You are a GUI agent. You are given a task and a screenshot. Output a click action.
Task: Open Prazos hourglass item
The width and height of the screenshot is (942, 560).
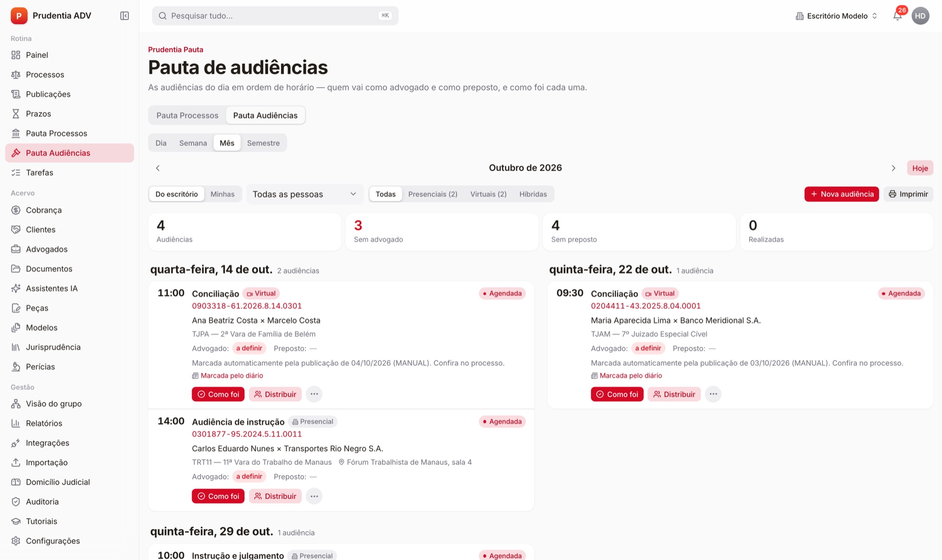(x=70, y=113)
